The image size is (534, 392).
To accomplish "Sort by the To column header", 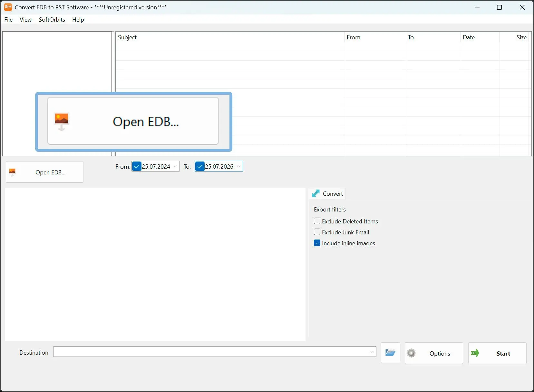I will click(x=433, y=37).
